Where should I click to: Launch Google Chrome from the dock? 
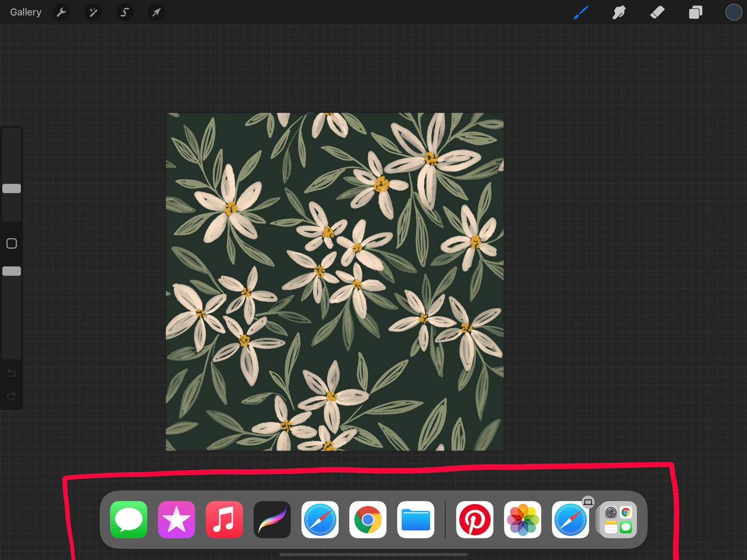(368, 520)
